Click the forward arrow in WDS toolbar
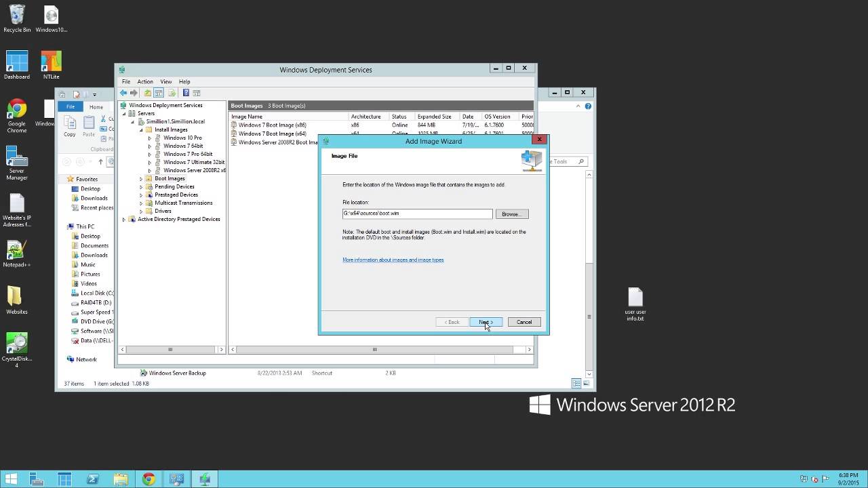This screenshot has width=868, height=488. tap(134, 93)
